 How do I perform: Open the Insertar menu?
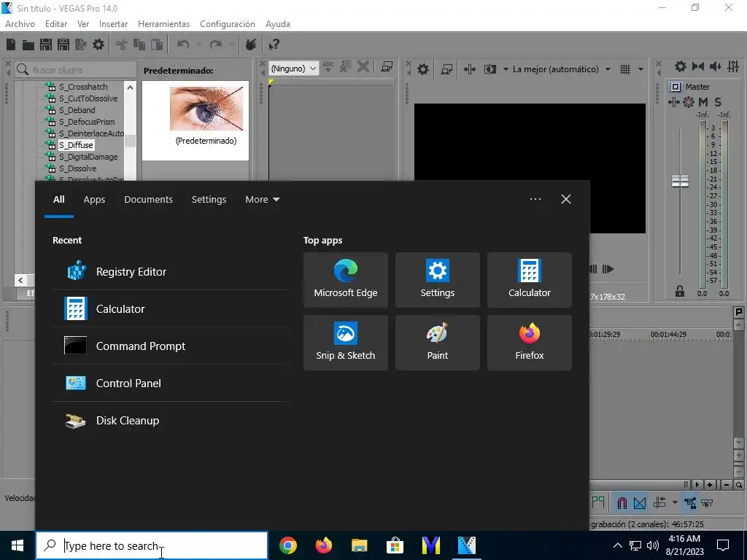[113, 24]
